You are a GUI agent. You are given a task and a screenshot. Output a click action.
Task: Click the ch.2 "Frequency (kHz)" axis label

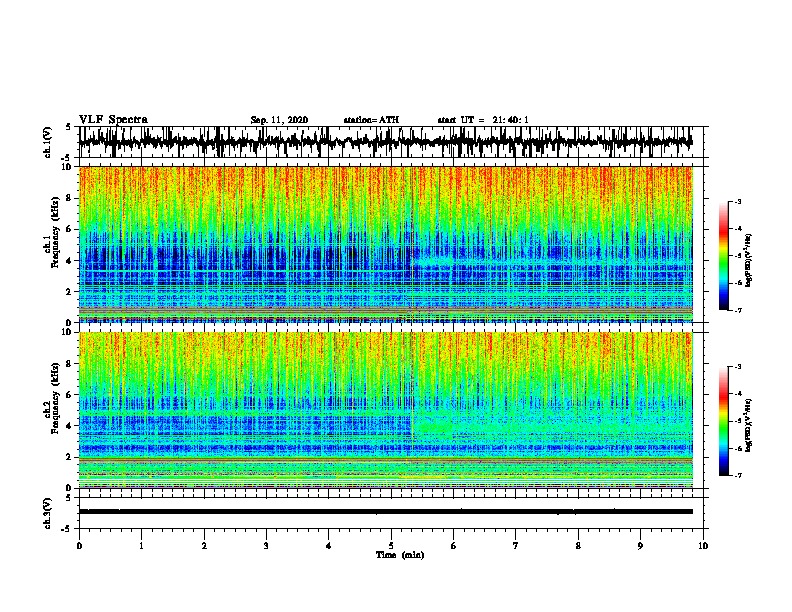pos(55,398)
